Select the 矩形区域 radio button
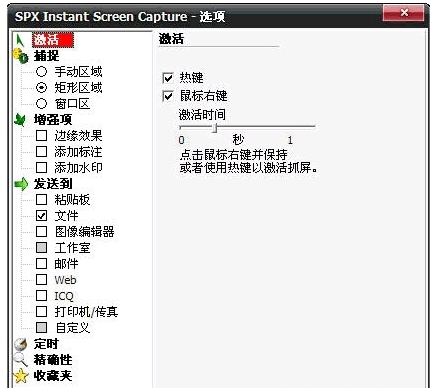Screen dimensions: 430x388 (x=41, y=87)
